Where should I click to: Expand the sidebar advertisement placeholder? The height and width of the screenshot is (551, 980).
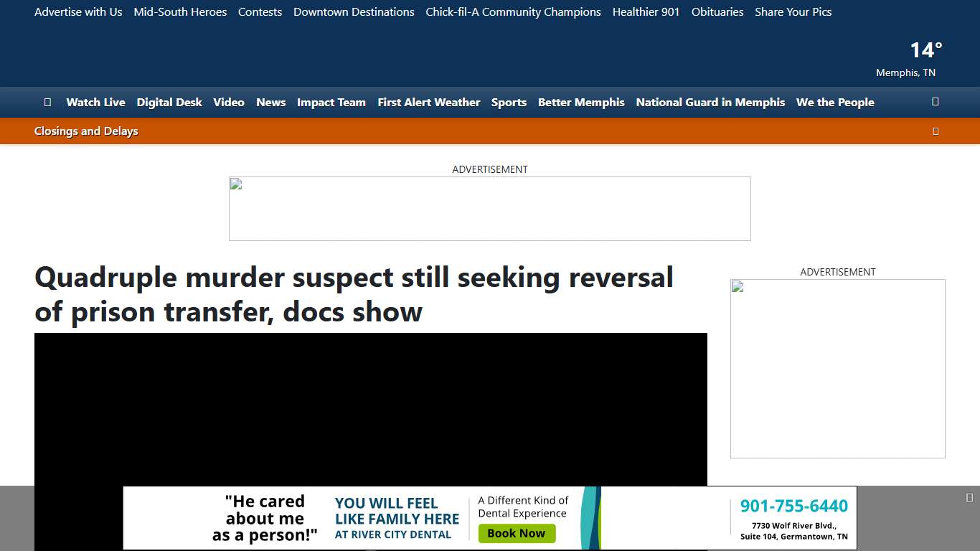837,367
